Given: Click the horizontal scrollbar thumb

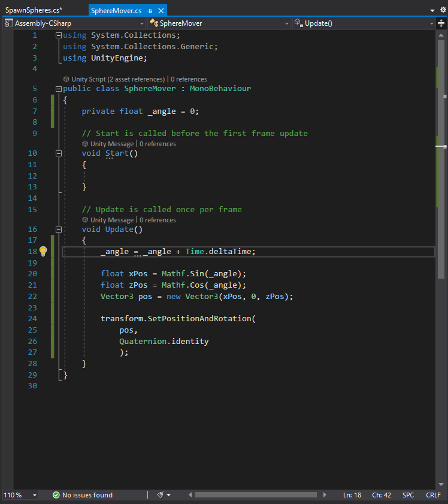Looking at the screenshot, I should tap(256, 495).
